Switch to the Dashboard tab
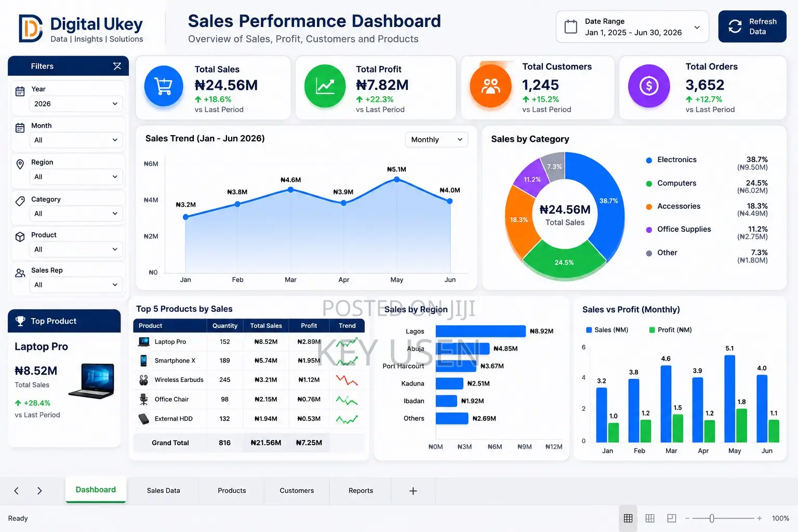This screenshot has width=798, height=532. coord(96,490)
